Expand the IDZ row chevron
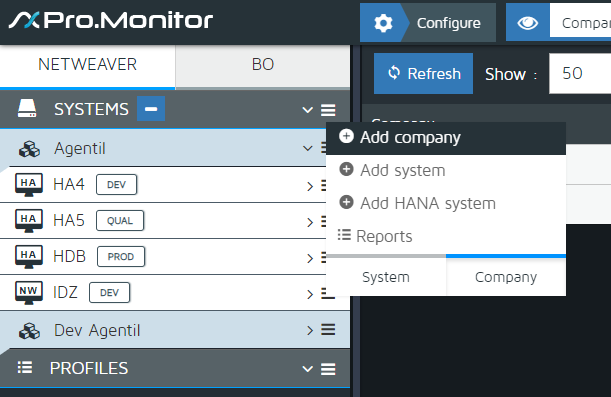This screenshot has width=611, height=397. pos(310,294)
